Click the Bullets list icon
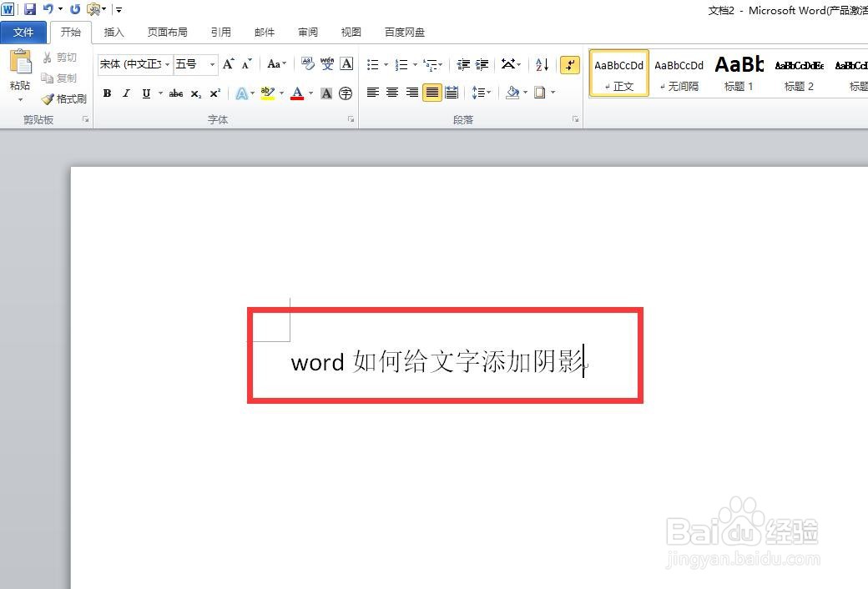The height and width of the screenshot is (589, 868). (373, 65)
